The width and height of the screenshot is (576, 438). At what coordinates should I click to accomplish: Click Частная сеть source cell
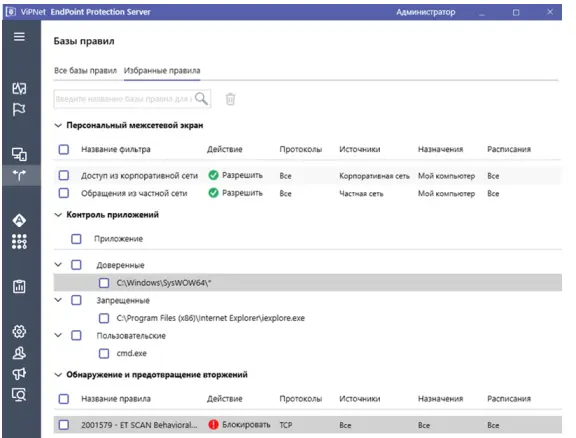coord(361,194)
